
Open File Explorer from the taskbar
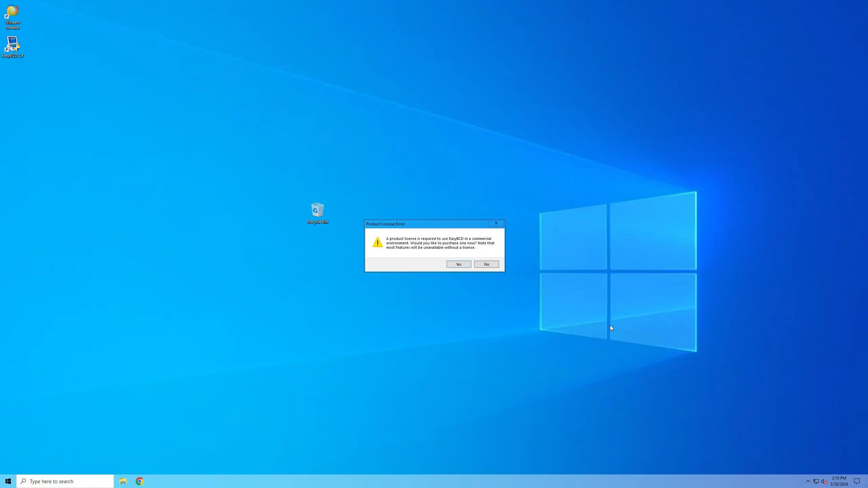(x=123, y=481)
